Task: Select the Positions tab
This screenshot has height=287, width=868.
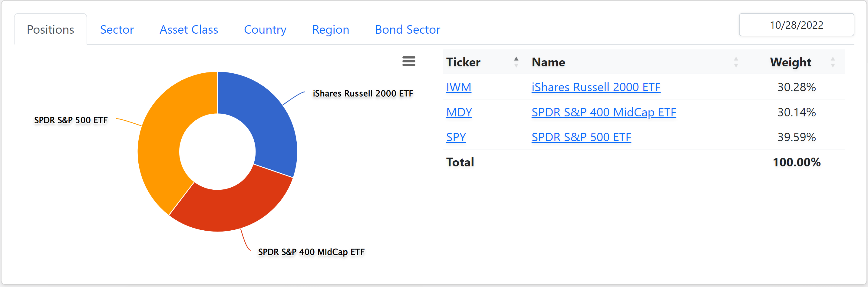Action: point(51,30)
